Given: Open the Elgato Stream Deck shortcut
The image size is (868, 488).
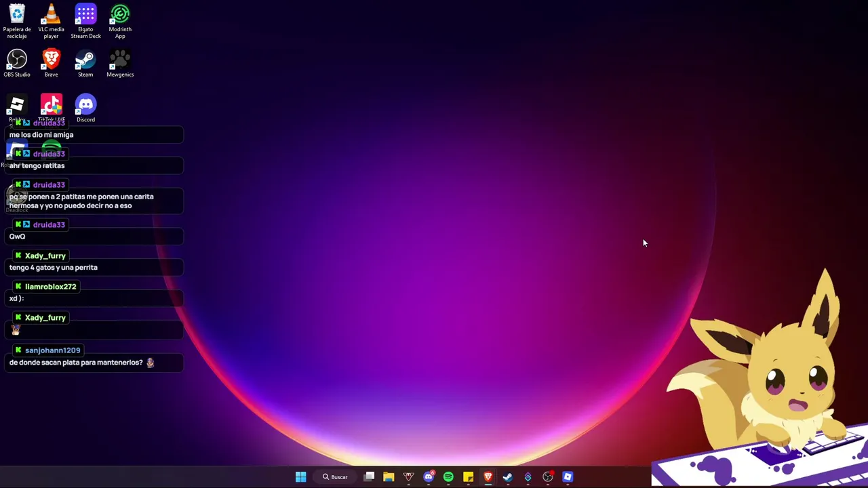Looking at the screenshot, I should [85, 21].
